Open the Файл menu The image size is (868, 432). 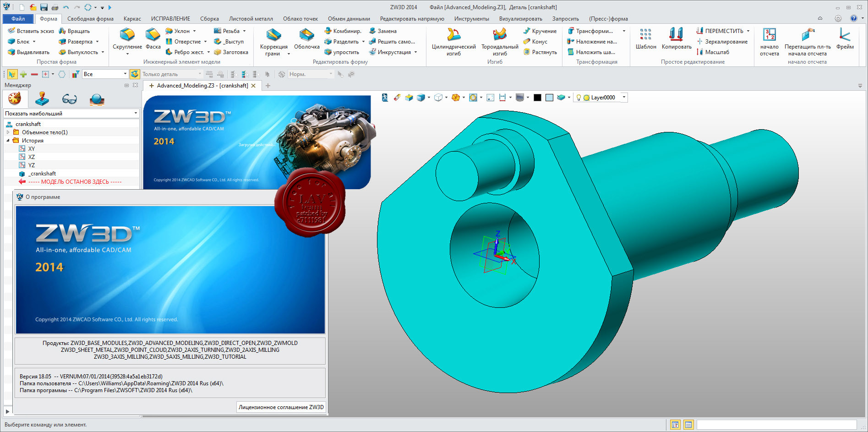18,19
